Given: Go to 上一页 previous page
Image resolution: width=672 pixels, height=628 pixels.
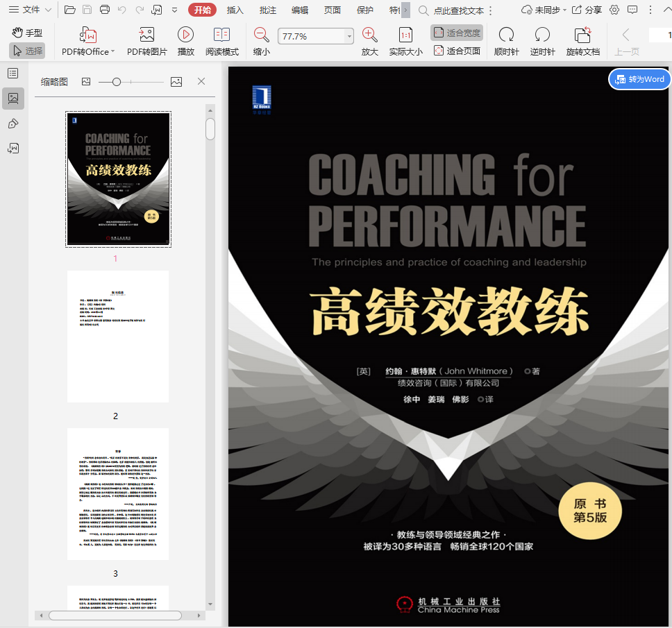Looking at the screenshot, I should point(627,41).
